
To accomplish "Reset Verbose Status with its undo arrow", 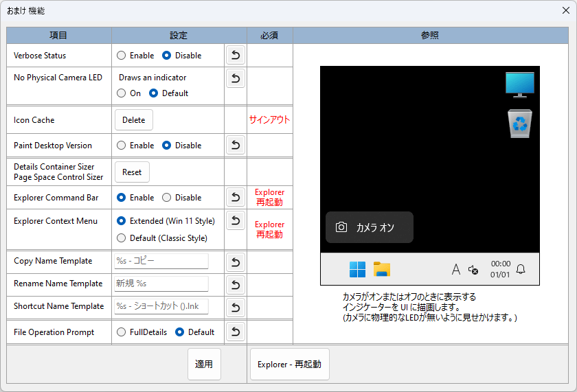I will pos(236,56).
